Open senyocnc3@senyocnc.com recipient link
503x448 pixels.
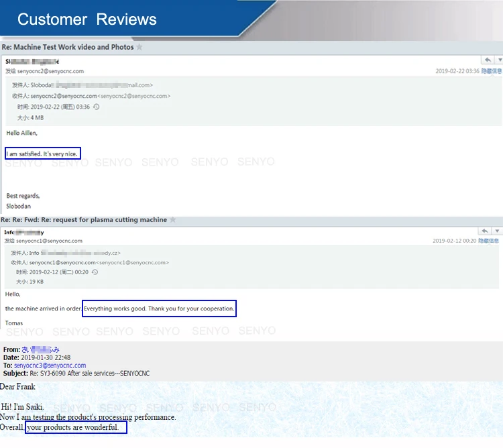50,366
